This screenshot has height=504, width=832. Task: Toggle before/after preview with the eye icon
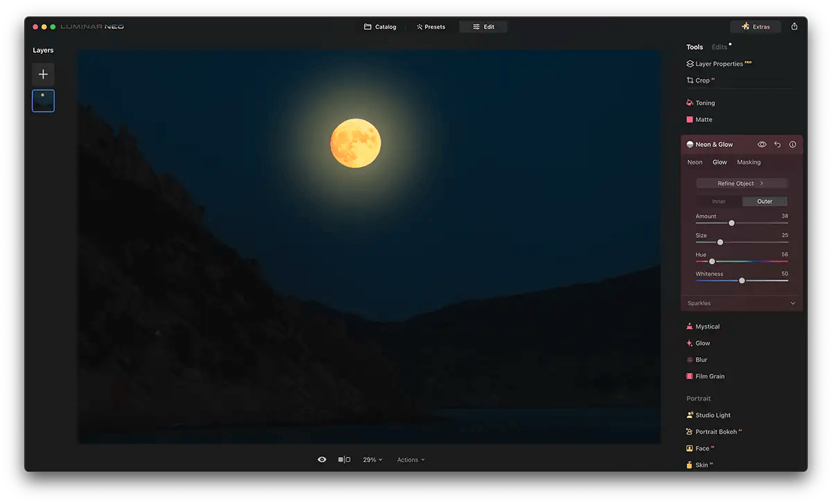[x=322, y=459]
